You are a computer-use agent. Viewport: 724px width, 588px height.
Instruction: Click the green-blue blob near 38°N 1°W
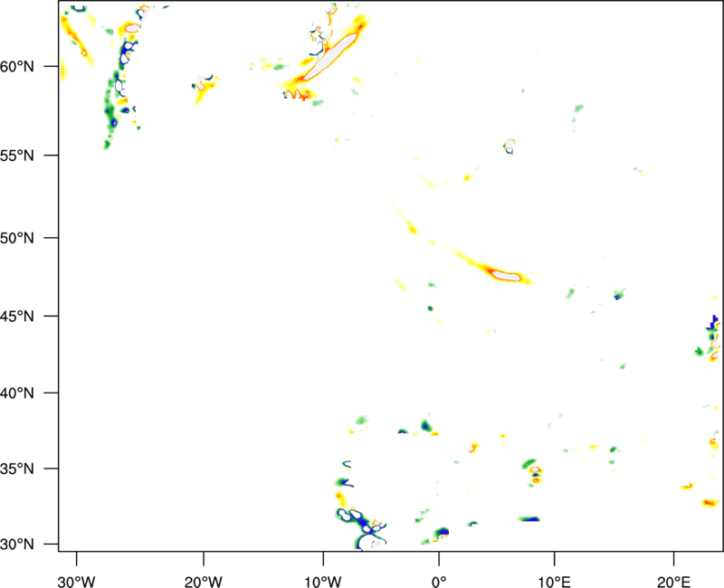coord(426,425)
